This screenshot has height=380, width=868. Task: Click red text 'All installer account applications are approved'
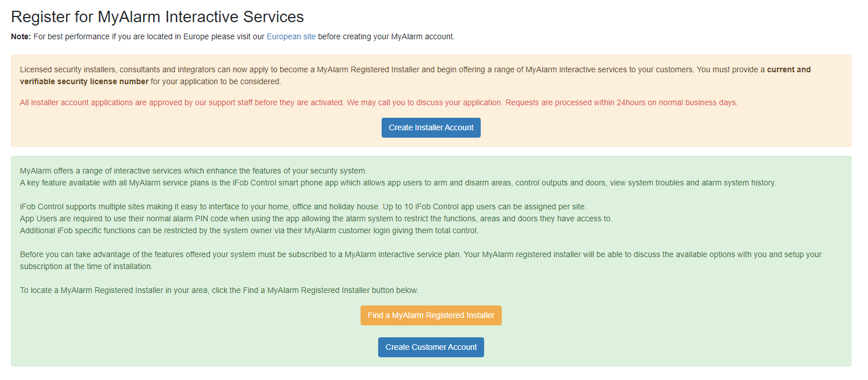(x=379, y=102)
